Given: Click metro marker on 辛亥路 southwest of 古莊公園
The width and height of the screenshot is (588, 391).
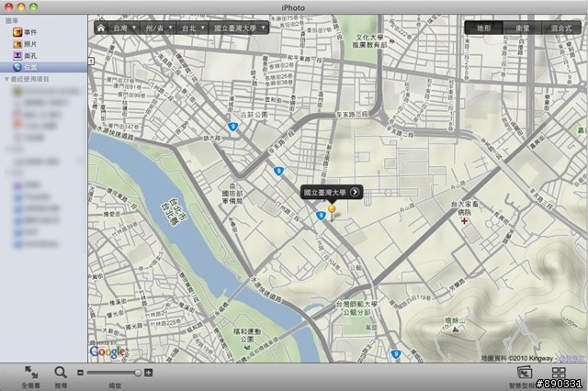Looking at the screenshot, I should [278, 171].
